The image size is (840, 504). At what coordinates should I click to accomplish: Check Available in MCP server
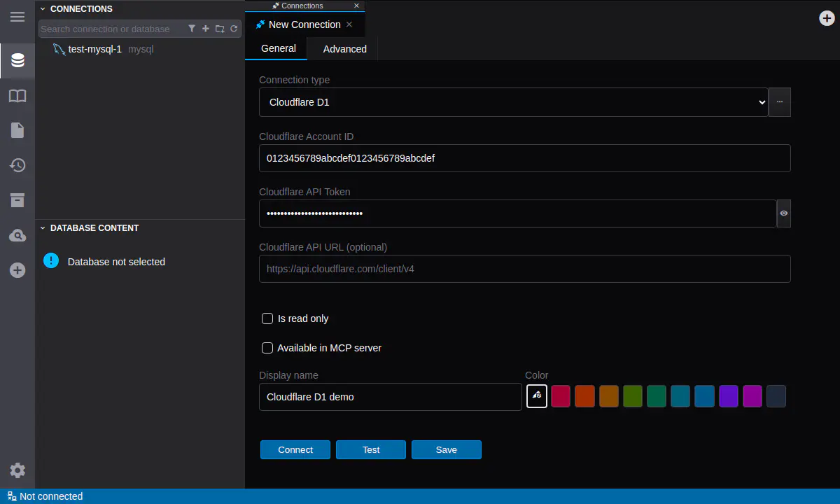(267, 348)
